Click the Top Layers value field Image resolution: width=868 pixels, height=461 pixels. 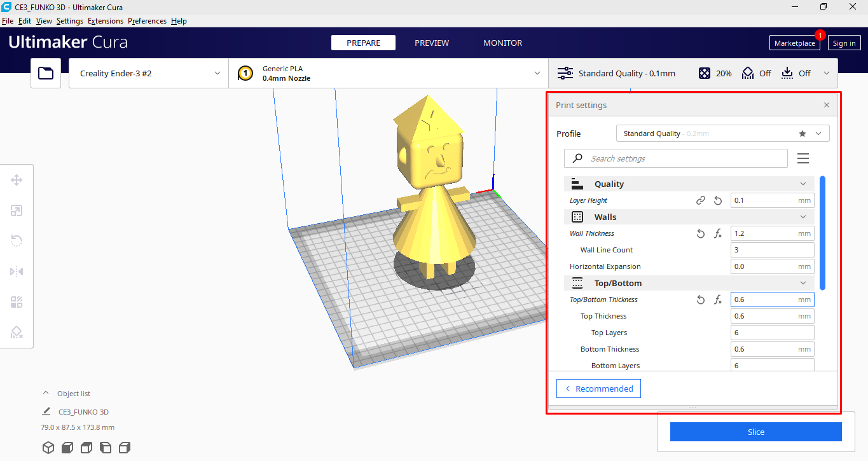tap(772, 333)
